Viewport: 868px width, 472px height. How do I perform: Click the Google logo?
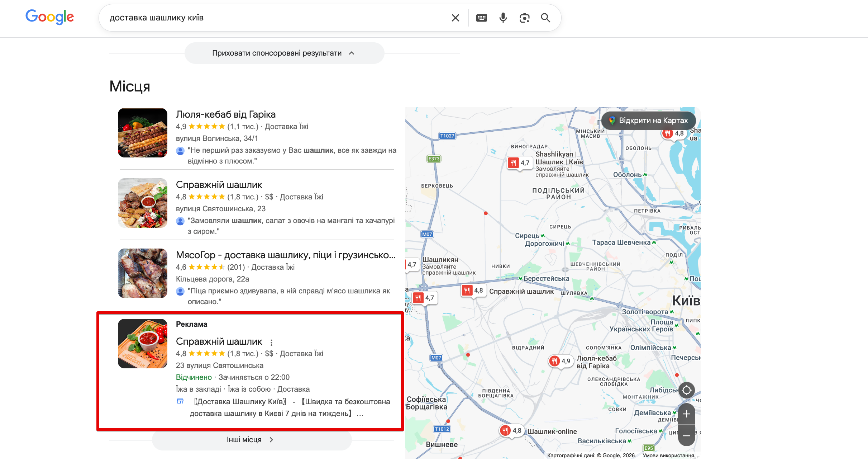(x=50, y=17)
